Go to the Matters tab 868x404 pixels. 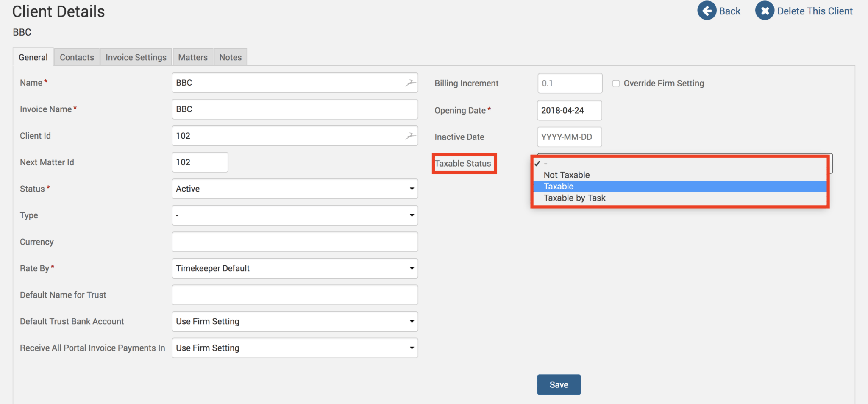193,57
